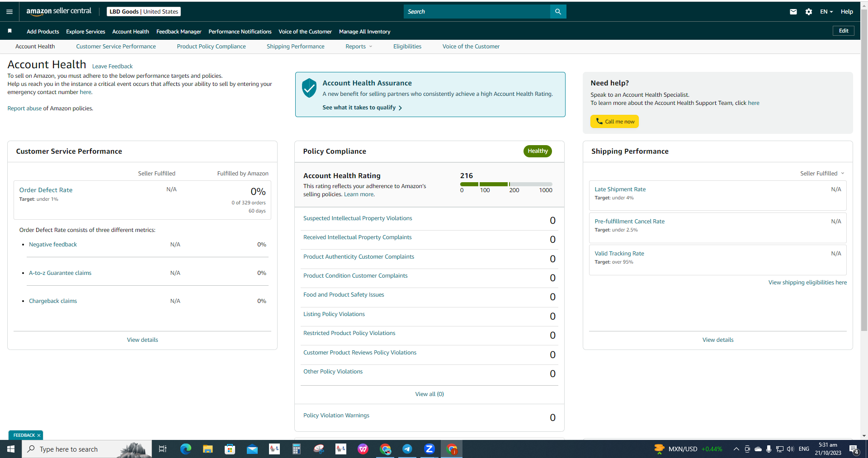The image size is (868, 458).
Task: Click the OneDrive cloud tray icon
Action: [758, 449]
